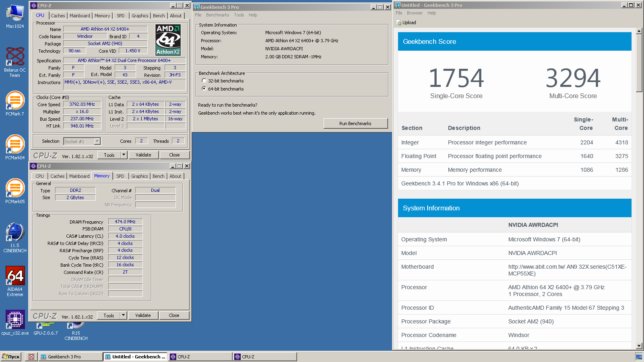Screen dimensions: 644x362
Task: Click Tools button in lower CPU-Z window
Action: click(x=109, y=315)
